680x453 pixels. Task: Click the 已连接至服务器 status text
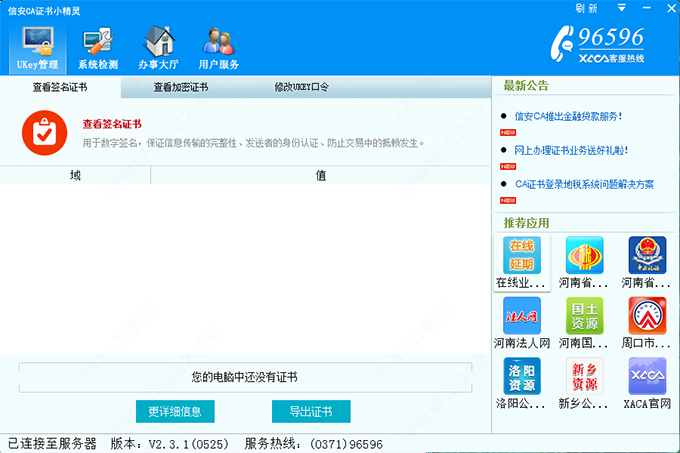pyautogui.click(x=52, y=444)
